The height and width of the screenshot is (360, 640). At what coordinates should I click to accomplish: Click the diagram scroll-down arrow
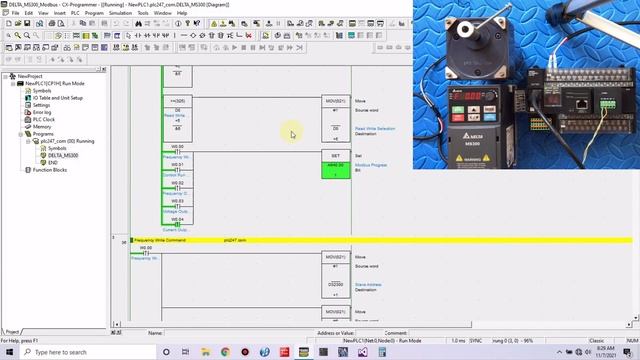(636, 318)
